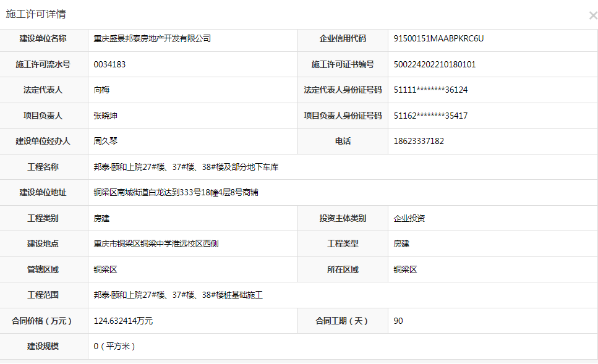Click handler name 周久琴
Viewport: 598px width, 364px height.
(105, 141)
